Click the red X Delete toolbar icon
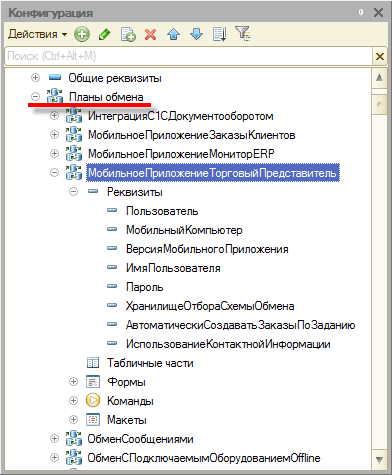The height and width of the screenshot is (475, 392). [x=151, y=34]
